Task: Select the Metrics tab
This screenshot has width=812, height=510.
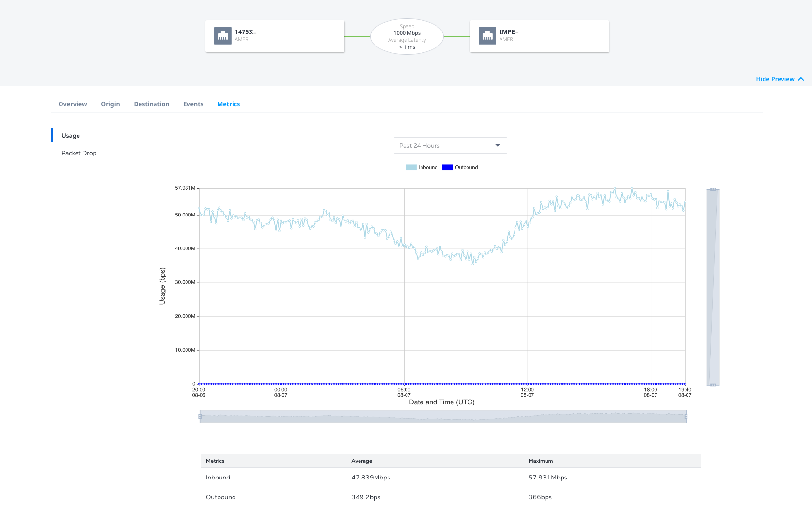Action: (x=229, y=104)
